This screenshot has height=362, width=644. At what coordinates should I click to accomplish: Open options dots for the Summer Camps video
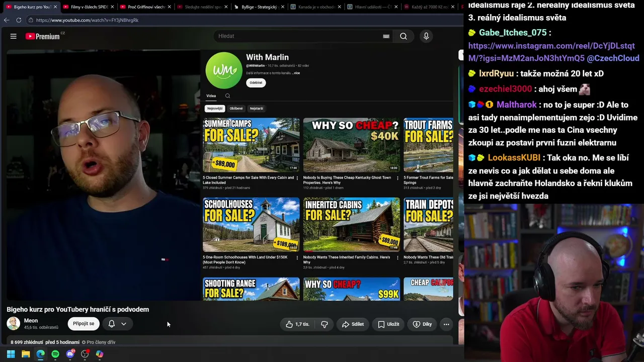tap(297, 178)
